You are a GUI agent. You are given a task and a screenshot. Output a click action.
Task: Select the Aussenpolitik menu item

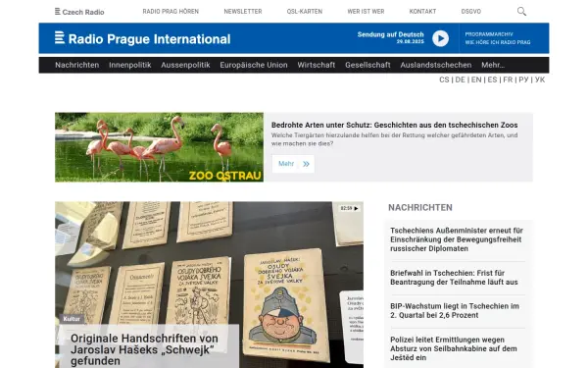[185, 65]
